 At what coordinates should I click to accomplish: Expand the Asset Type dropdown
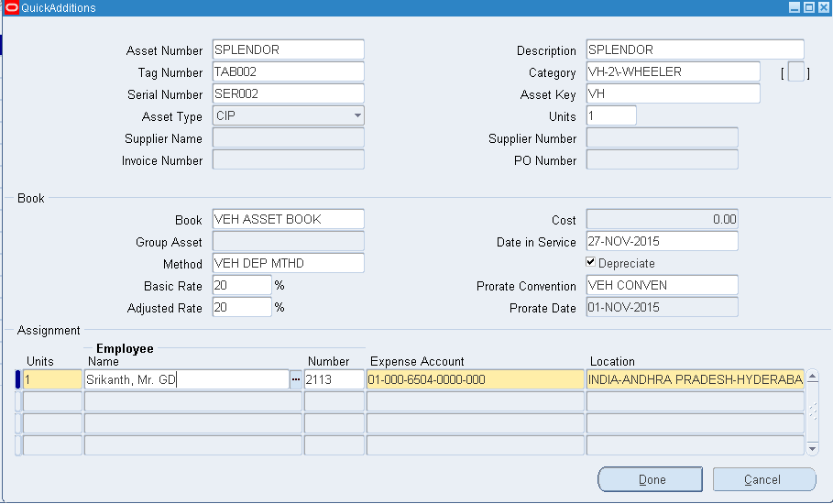(x=356, y=115)
